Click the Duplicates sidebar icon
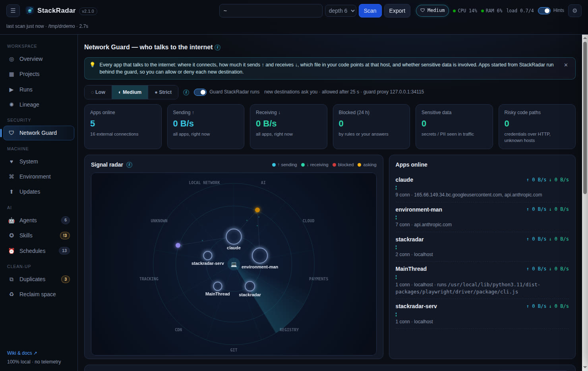Image resolution: width=588 pixels, height=371 pixels. [12, 279]
